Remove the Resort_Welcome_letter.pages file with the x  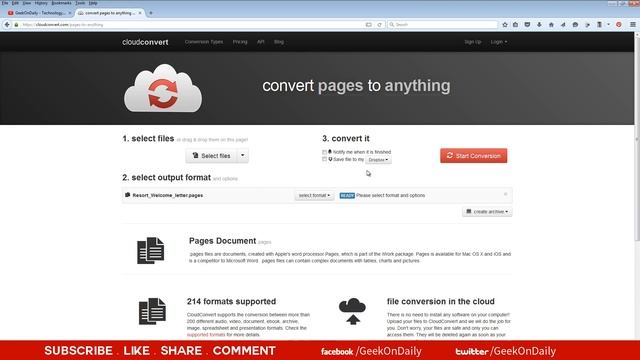tap(505, 194)
